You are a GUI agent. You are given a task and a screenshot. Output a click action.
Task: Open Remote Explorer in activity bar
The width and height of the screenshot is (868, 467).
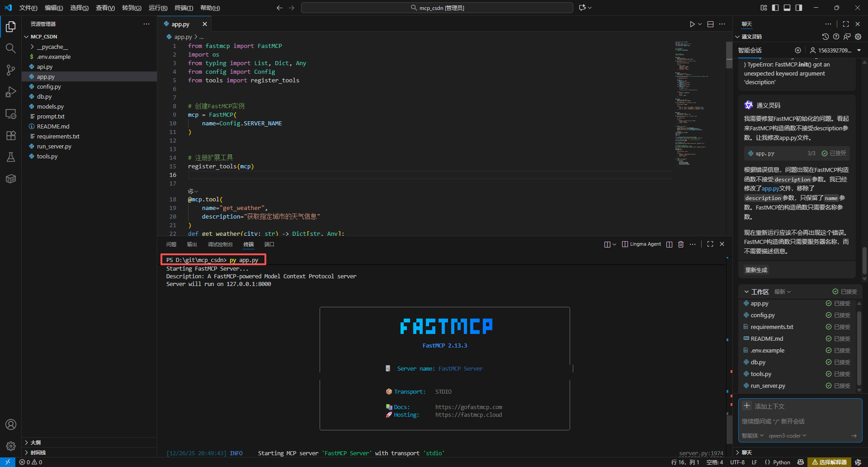(11, 114)
